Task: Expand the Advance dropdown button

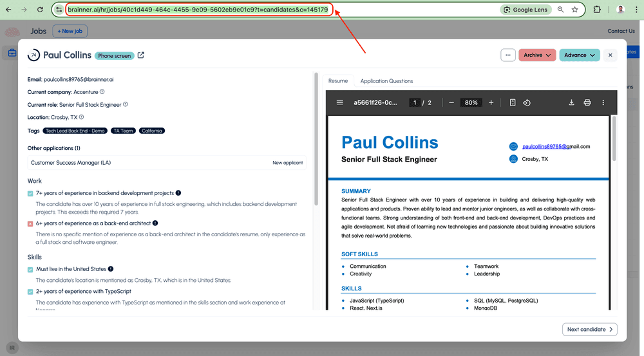Action: point(579,55)
